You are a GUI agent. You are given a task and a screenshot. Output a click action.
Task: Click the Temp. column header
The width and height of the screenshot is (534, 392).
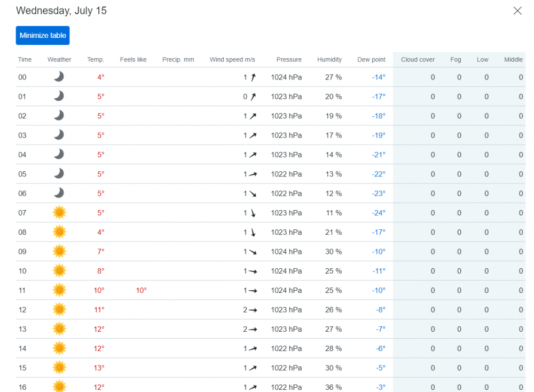96,60
